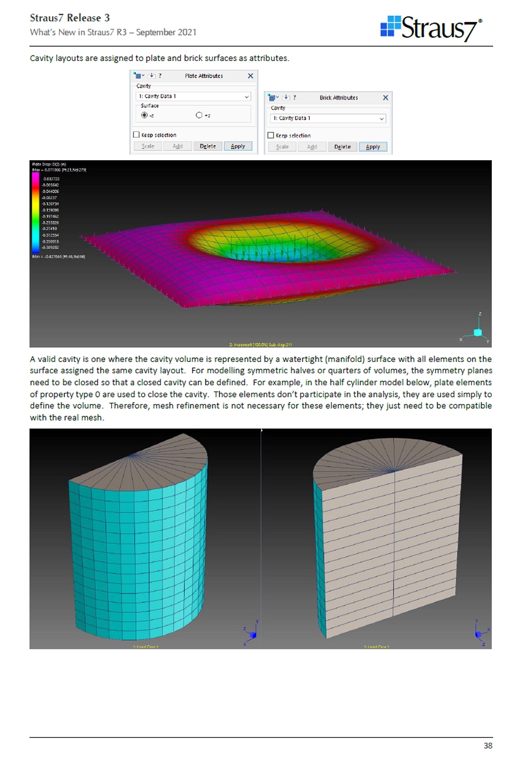Click Delete button in Plate Attributes
Viewport: 532px width, 766px height.
coord(207,147)
